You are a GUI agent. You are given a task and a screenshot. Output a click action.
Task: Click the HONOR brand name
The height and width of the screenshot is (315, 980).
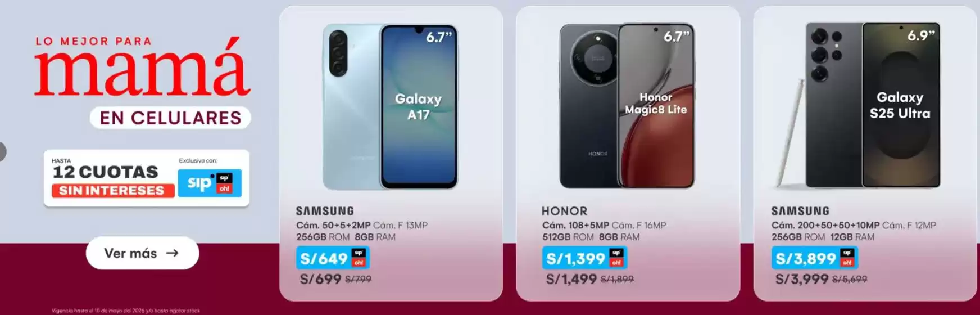[564, 211]
